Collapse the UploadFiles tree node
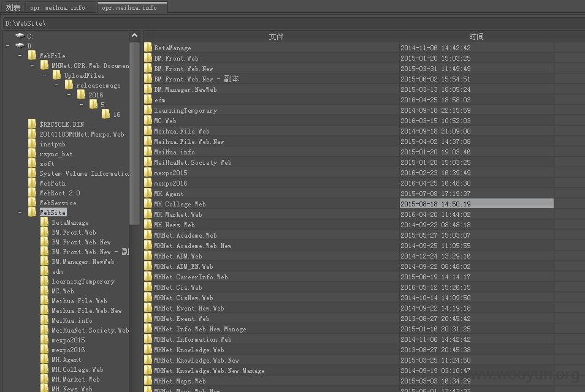585x392 pixels. pyautogui.click(x=45, y=75)
